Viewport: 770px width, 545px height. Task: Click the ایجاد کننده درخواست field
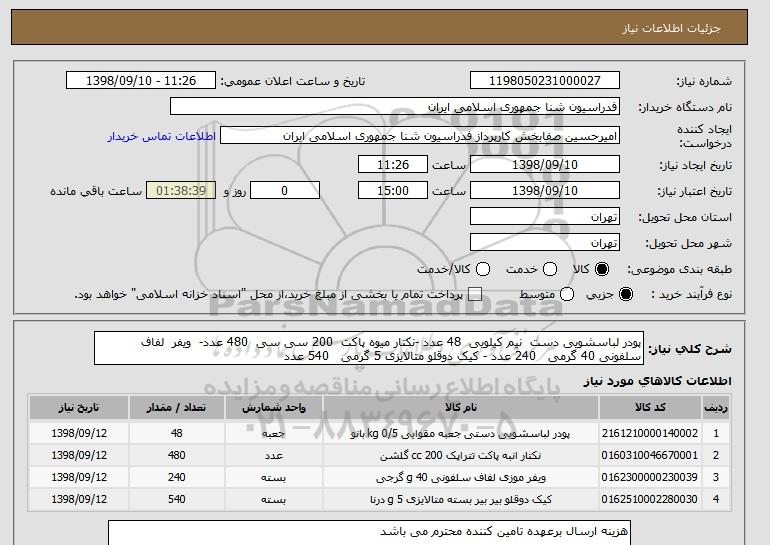click(x=420, y=136)
